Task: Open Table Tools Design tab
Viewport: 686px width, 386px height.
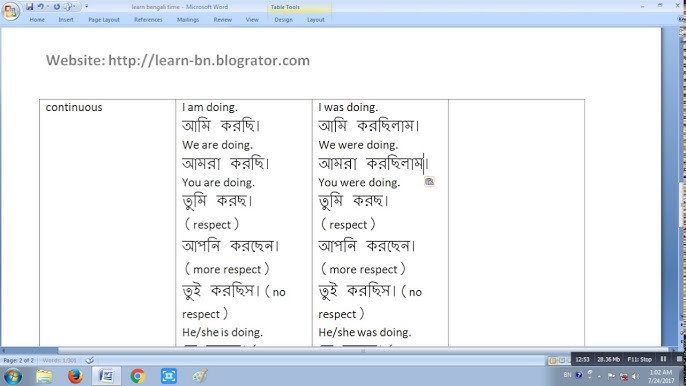Action: click(284, 20)
